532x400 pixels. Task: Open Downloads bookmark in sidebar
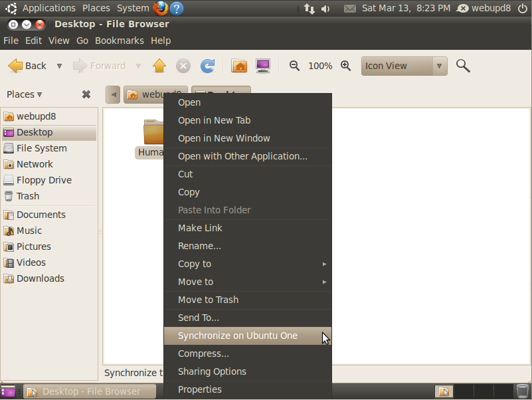click(x=49, y=279)
